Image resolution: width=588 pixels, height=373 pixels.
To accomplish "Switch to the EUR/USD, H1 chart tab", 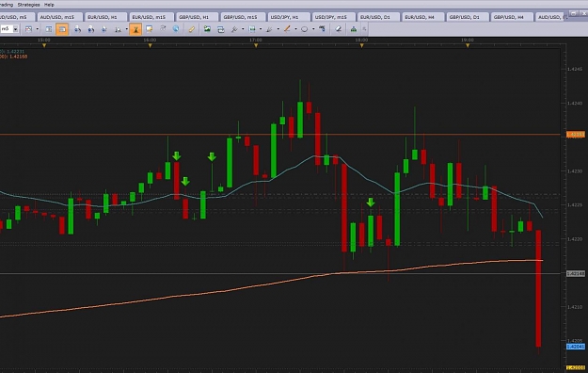I will point(105,17).
